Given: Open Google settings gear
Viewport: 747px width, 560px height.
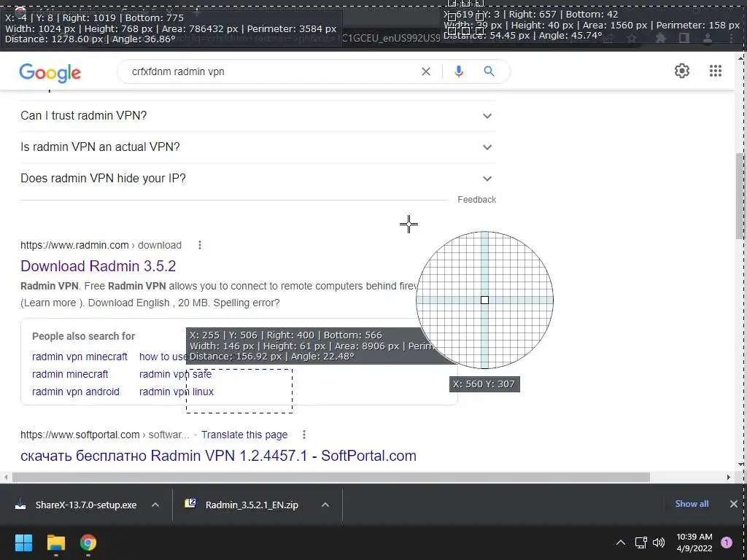Looking at the screenshot, I should pos(682,71).
